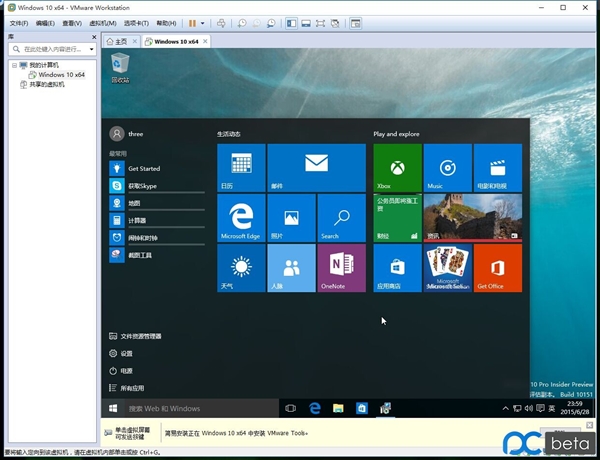Open the Recycle Bin on the desktop
This screenshot has width=600, height=460.
tap(120, 66)
